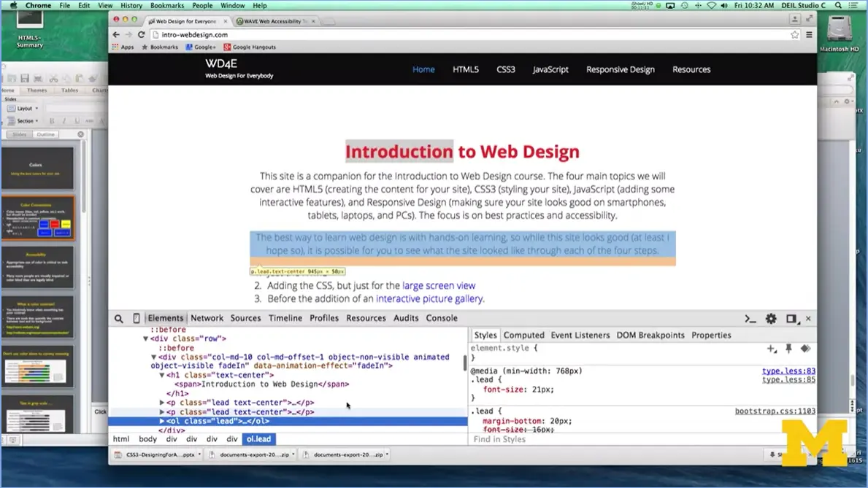Toggle element state with the pin icon

coord(788,349)
